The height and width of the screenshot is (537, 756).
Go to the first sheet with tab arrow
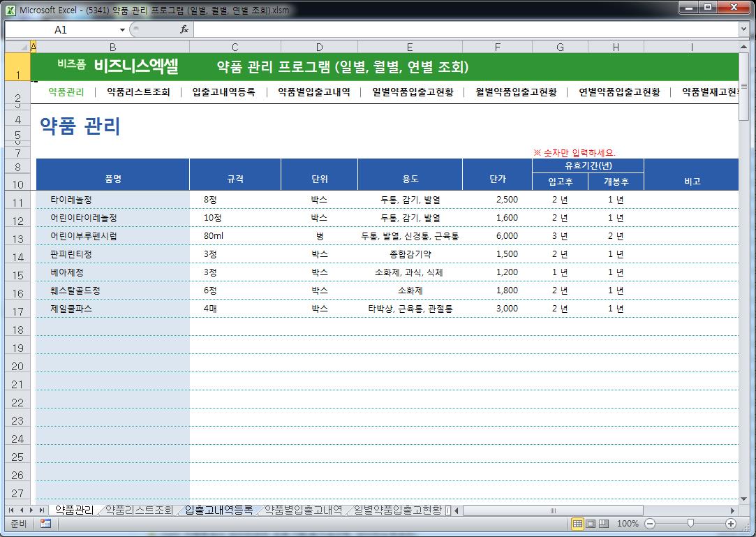[12, 510]
